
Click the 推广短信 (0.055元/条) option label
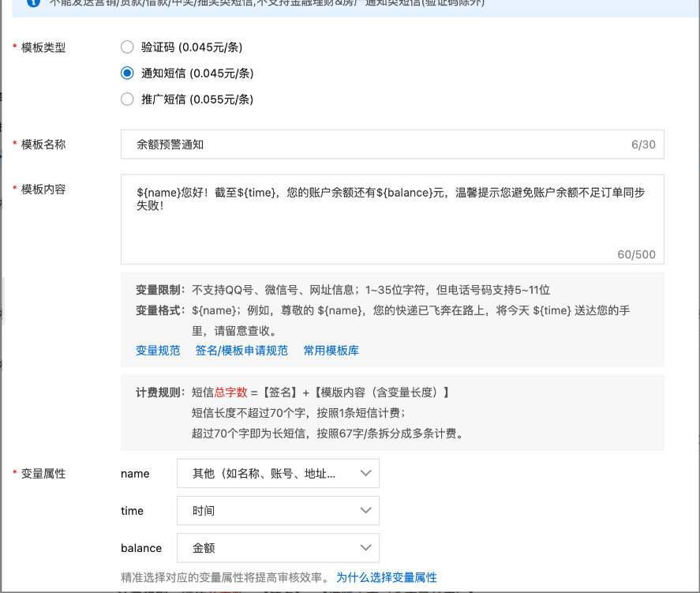tap(197, 99)
